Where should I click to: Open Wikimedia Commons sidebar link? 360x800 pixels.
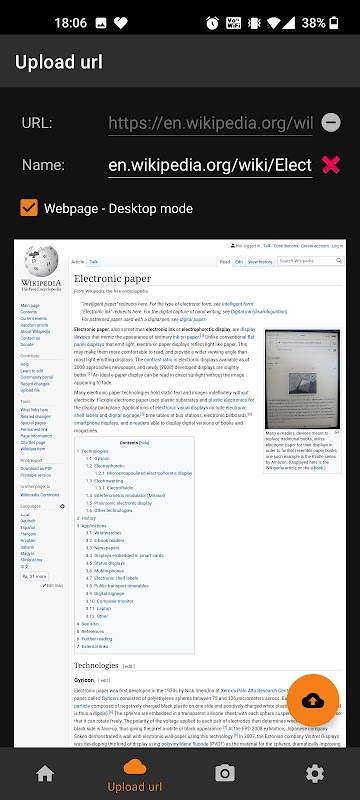point(40,494)
